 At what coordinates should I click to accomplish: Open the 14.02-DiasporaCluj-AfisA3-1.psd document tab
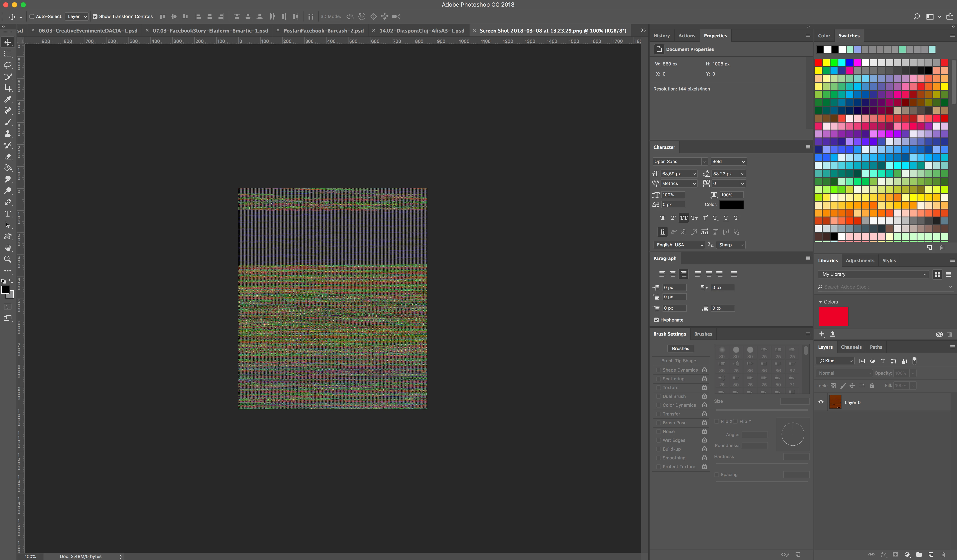point(422,31)
